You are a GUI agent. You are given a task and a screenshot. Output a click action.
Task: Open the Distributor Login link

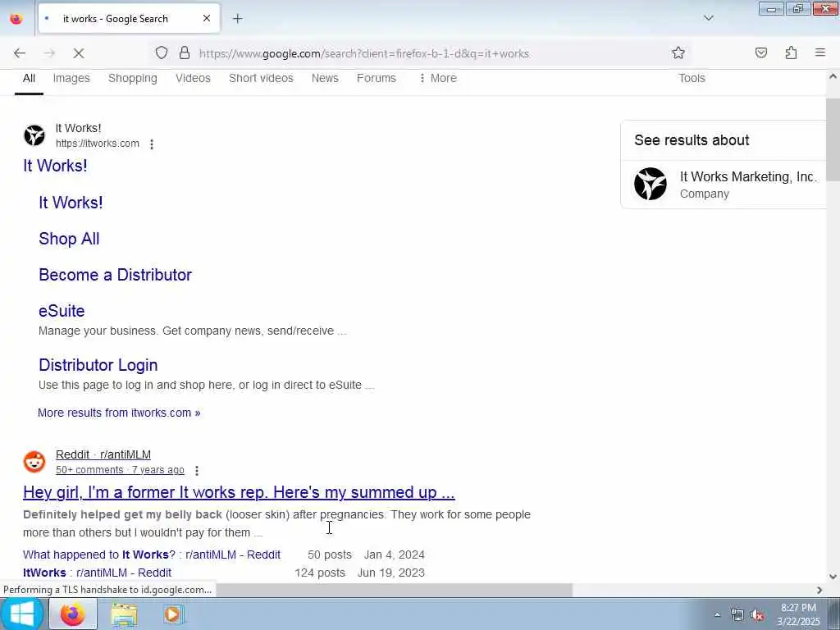(98, 365)
